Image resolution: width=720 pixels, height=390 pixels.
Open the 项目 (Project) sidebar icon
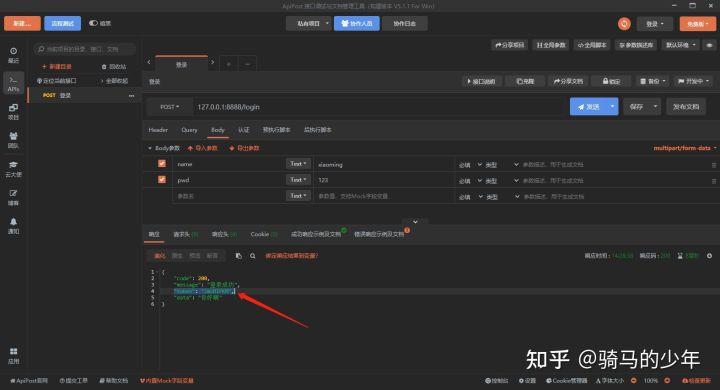point(13,112)
